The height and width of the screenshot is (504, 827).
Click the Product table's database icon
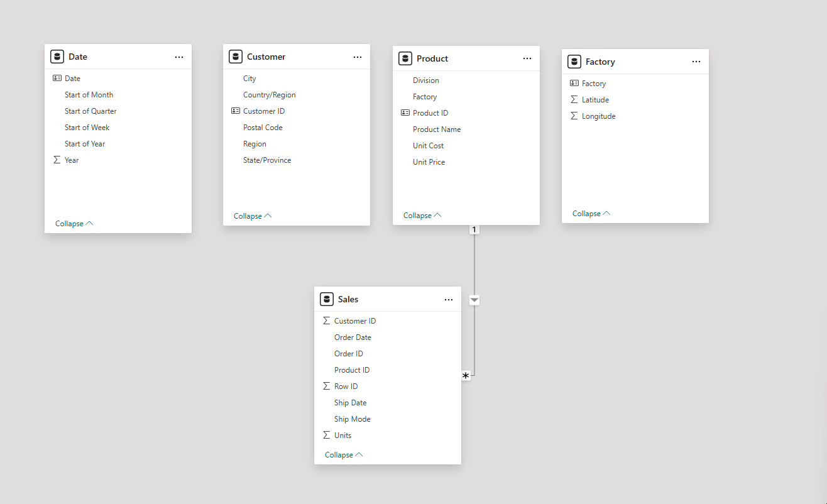tap(405, 58)
